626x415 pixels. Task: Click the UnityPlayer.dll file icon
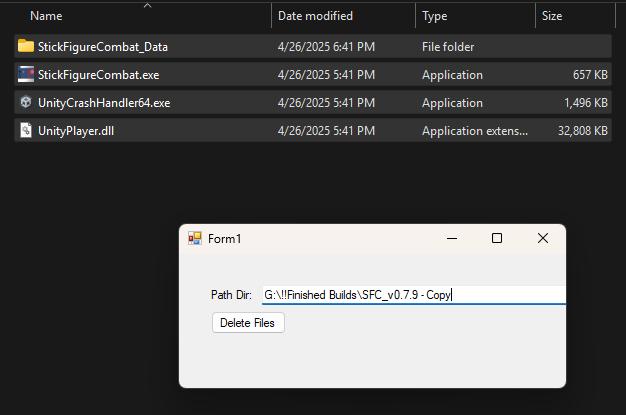(26, 130)
